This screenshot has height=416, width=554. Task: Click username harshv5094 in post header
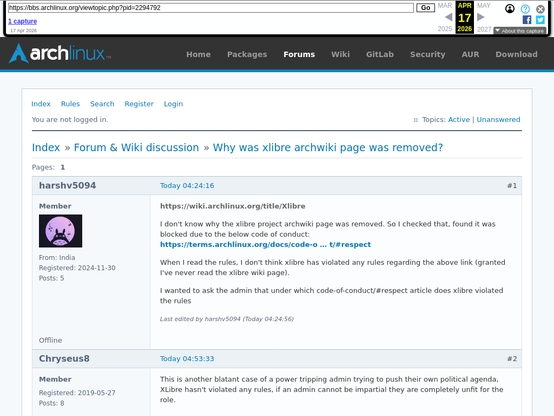tap(67, 186)
